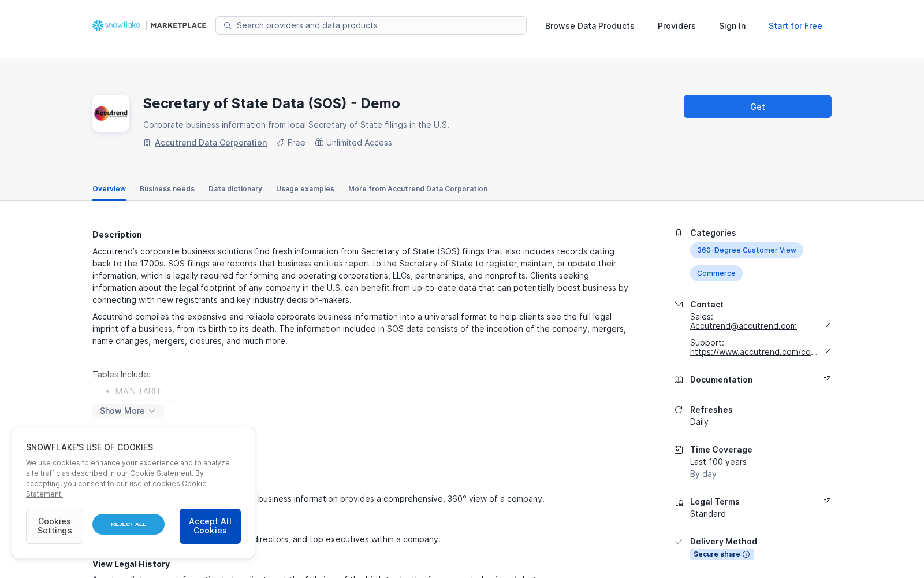Click the document icon next to Legal Terms

coord(679,502)
